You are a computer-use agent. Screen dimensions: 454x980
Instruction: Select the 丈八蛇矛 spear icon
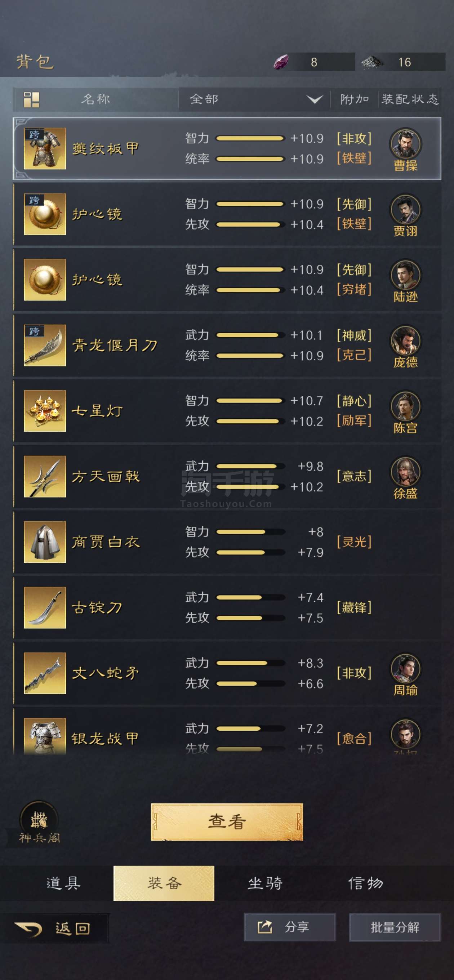pyautogui.click(x=45, y=673)
